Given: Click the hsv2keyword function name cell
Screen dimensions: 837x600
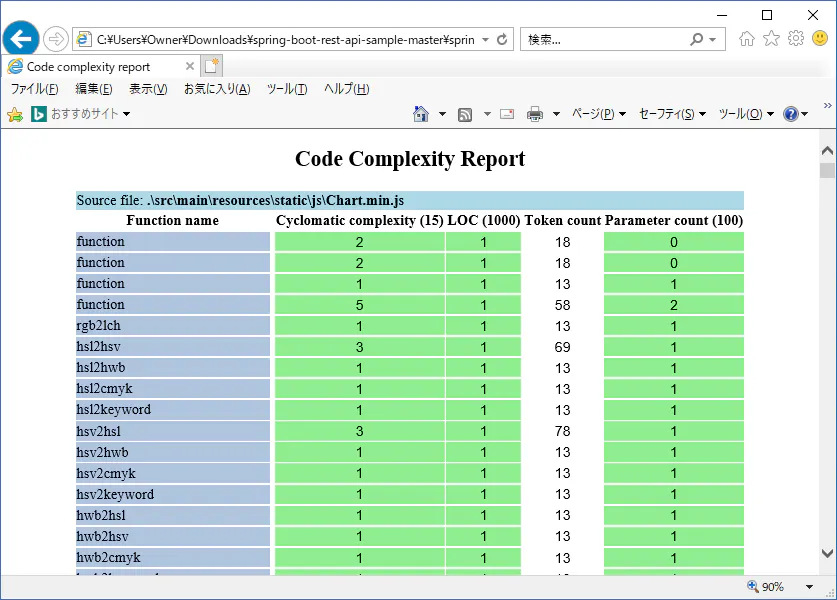Looking at the screenshot, I should point(172,494).
